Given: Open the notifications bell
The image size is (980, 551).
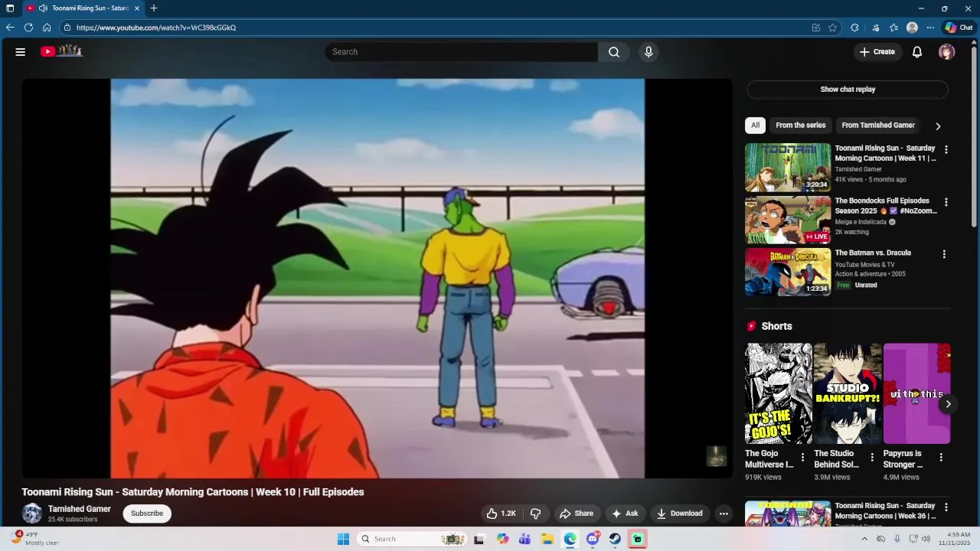Looking at the screenshot, I should [x=917, y=52].
